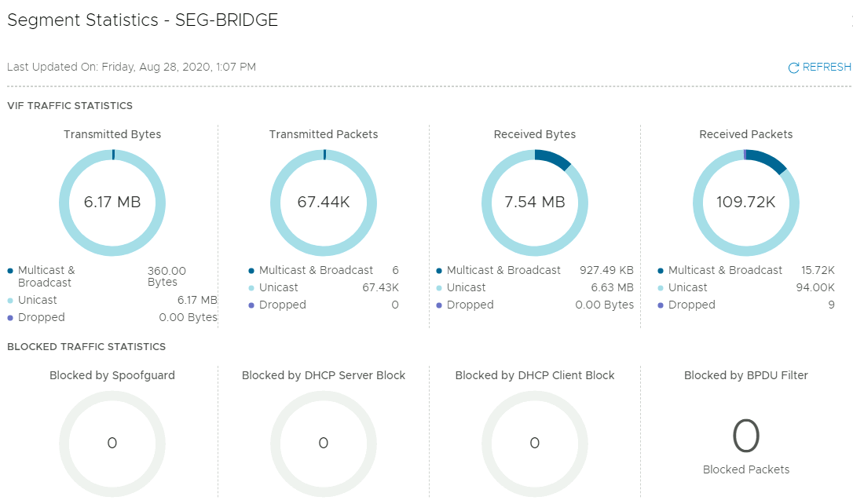Select Unicast legend label under Received Packets

(687, 287)
